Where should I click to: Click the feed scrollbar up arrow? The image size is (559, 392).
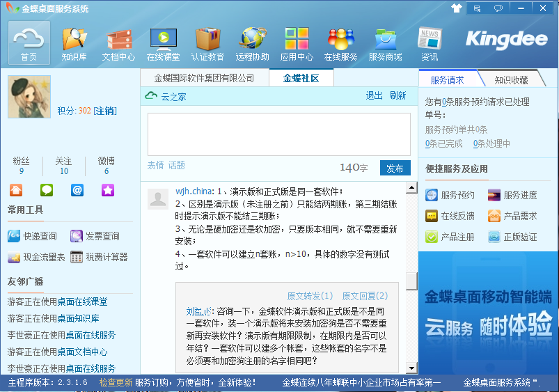point(411,187)
